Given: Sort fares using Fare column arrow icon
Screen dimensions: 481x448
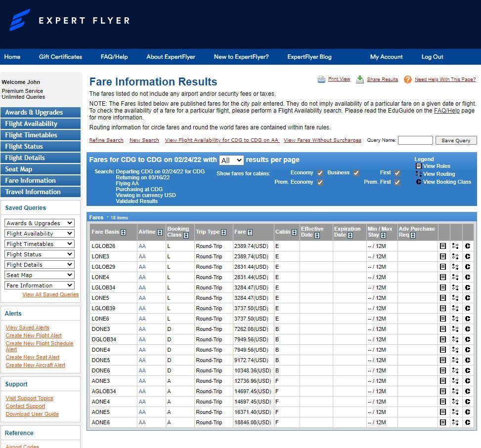Looking at the screenshot, I should (250, 232).
